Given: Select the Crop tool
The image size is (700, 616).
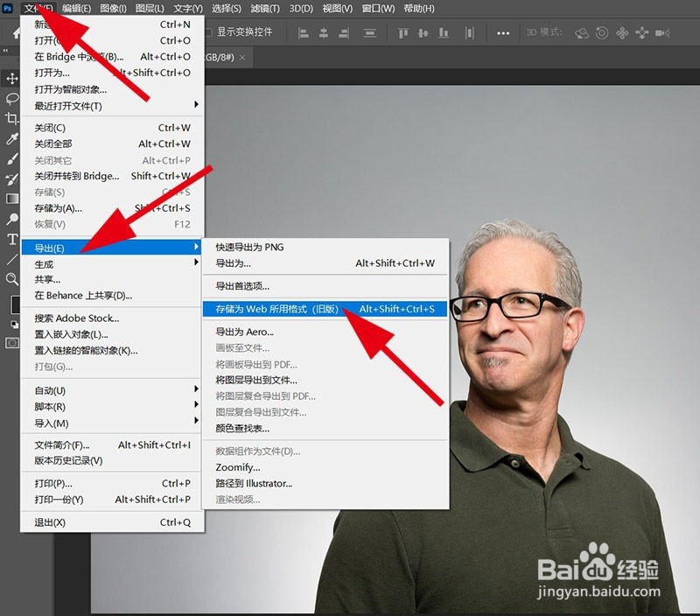Looking at the screenshot, I should 12,118.
